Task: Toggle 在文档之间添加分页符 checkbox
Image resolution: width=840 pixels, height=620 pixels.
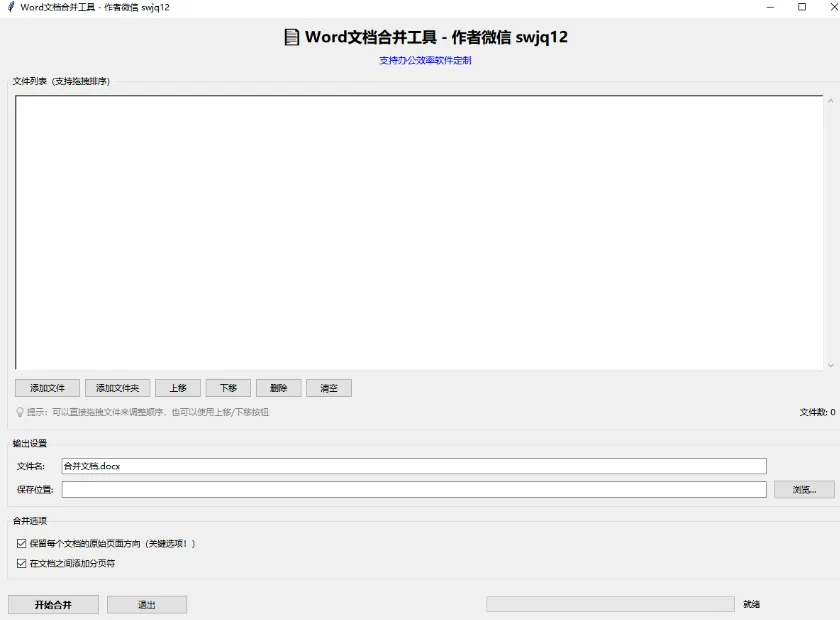Action: [21, 563]
